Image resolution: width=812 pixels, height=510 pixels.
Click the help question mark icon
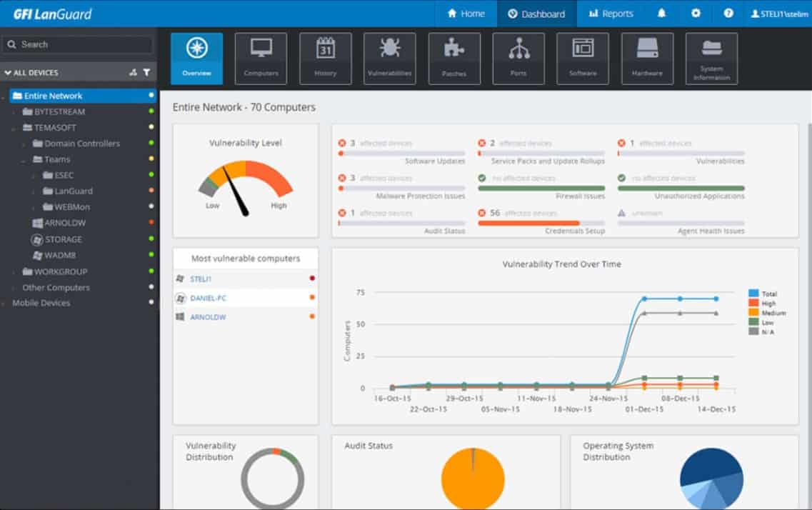coord(728,14)
